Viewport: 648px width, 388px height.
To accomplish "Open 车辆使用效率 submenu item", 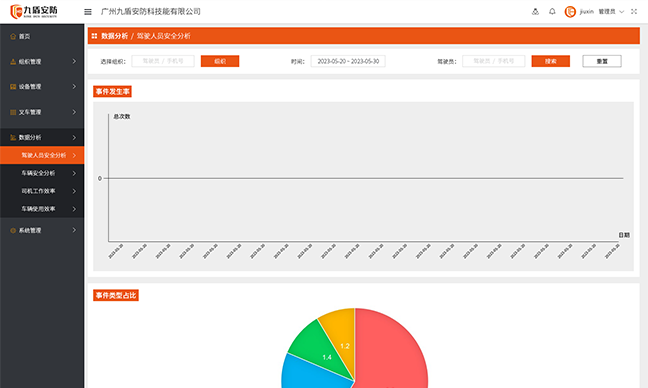I will (42, 209).
